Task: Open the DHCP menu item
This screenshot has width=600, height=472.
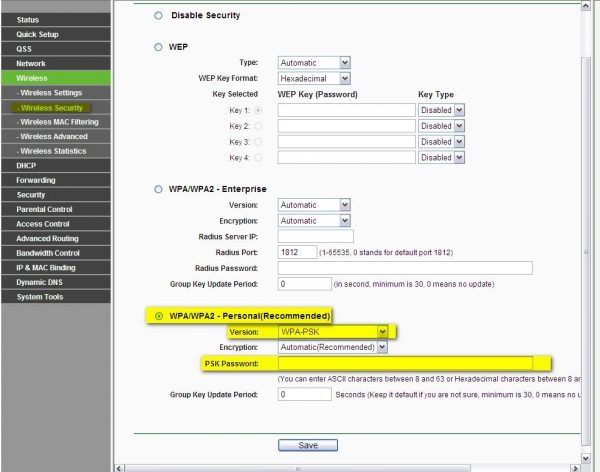Action: point(56,166)
